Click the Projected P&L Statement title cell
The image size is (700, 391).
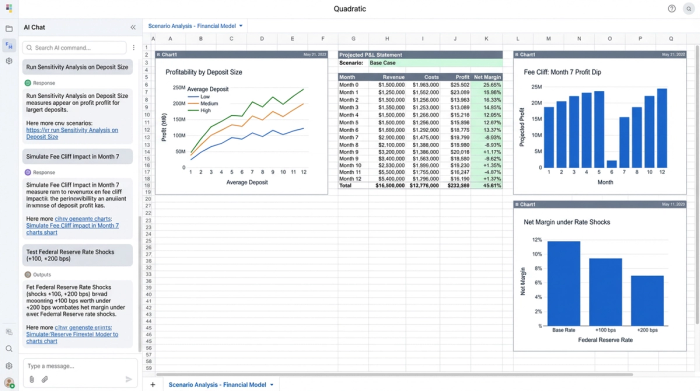tap(420, 55)
